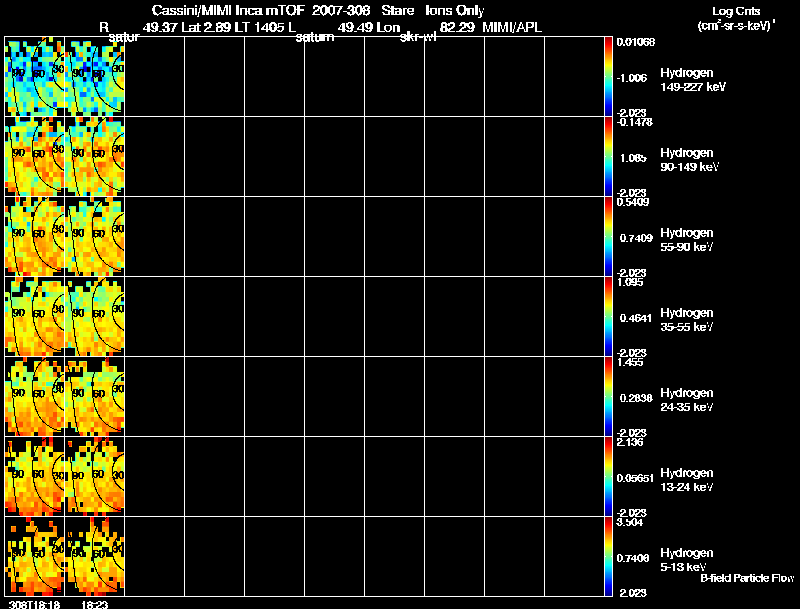This screenshot has height=609, width=800.
Task: Click the scale maximum value '3.504'
Action: [630, 522]
